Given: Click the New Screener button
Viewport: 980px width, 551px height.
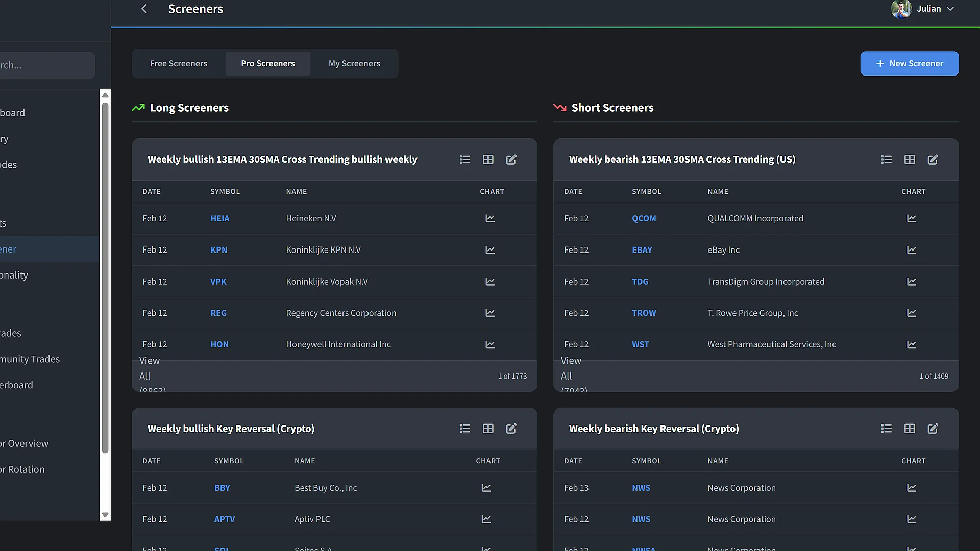Looking at the screenshot, I should pos(909,64).
